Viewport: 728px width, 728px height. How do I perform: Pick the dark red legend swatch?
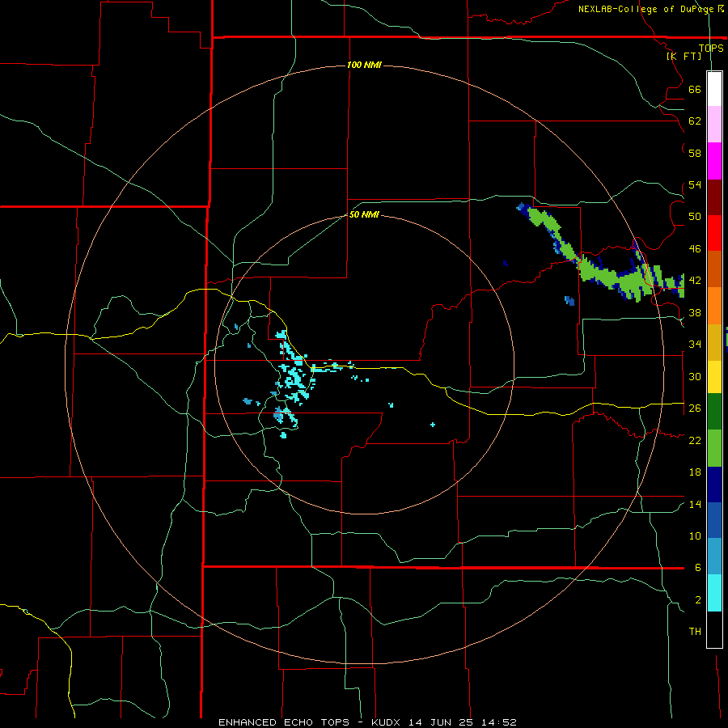pos(714,197)
